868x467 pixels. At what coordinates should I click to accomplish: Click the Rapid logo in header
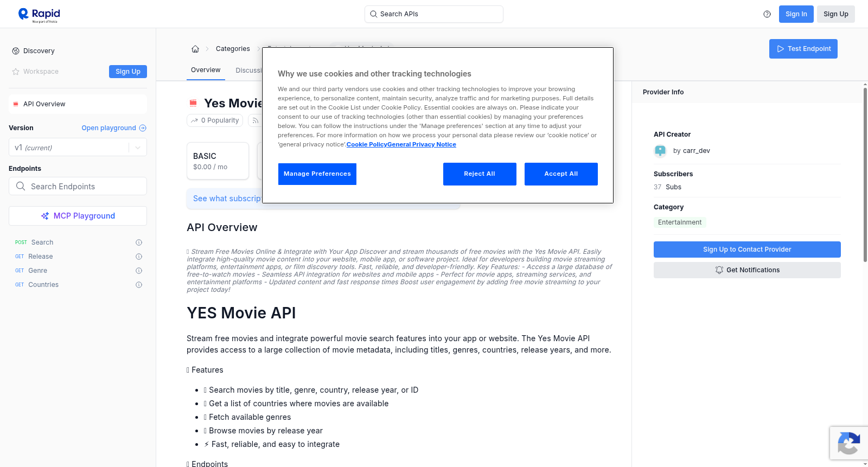(x=39, y=14)
